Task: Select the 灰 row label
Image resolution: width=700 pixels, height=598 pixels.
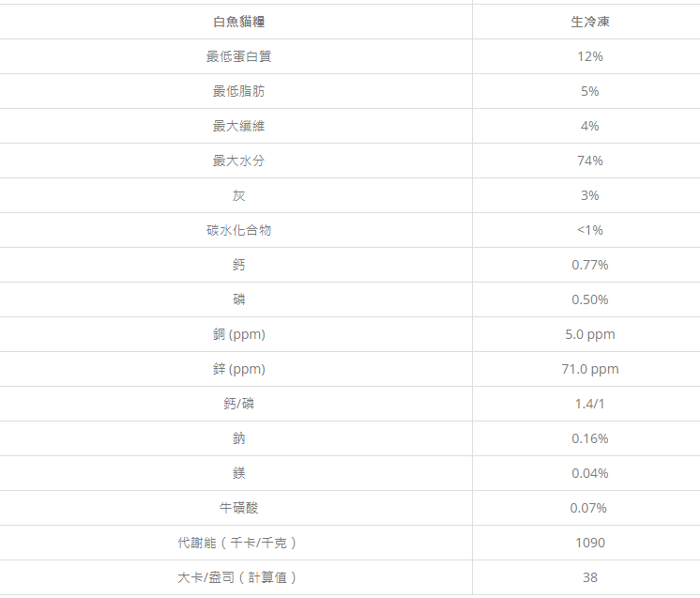Action: [x=238, y=195]
